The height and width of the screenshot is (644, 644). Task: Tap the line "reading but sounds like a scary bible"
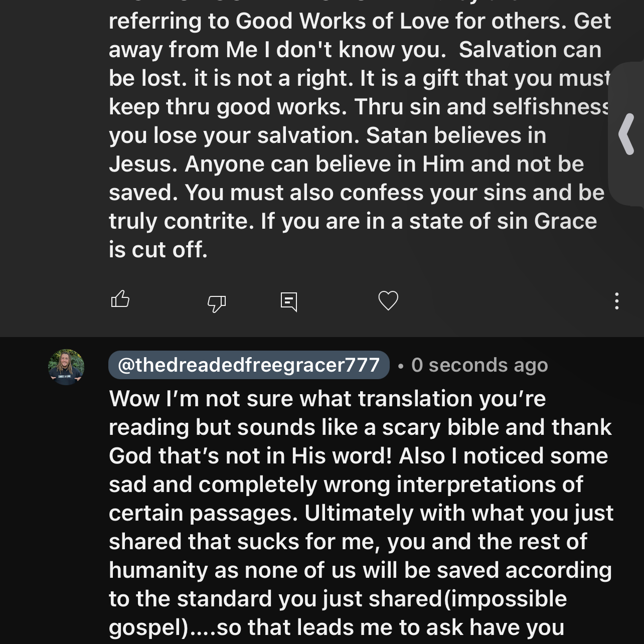360,427
